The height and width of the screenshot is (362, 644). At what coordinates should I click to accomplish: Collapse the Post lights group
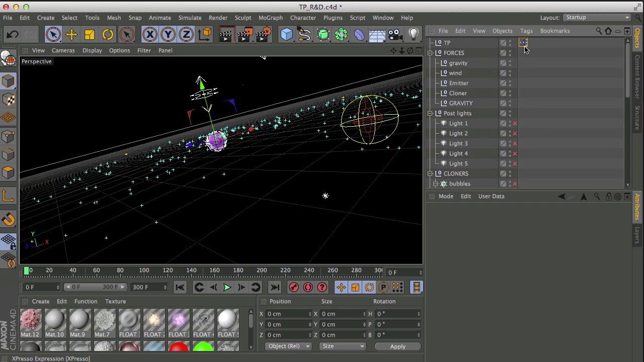pos(430,113)
